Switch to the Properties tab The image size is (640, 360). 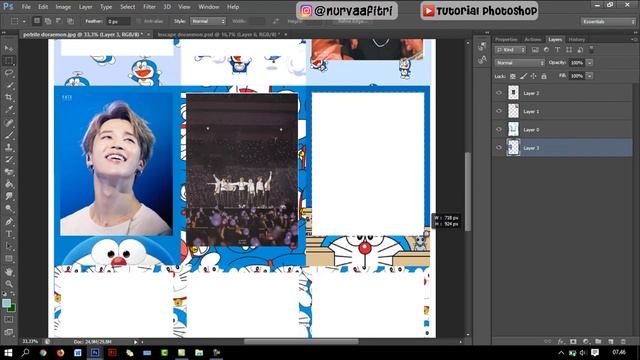coord(506,39)
